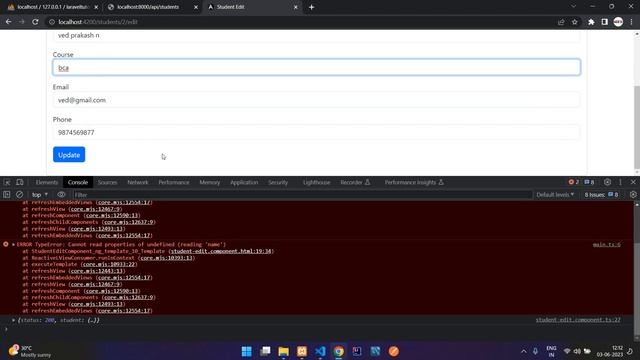Activate the inspect element picker icon

click(7, 182)
